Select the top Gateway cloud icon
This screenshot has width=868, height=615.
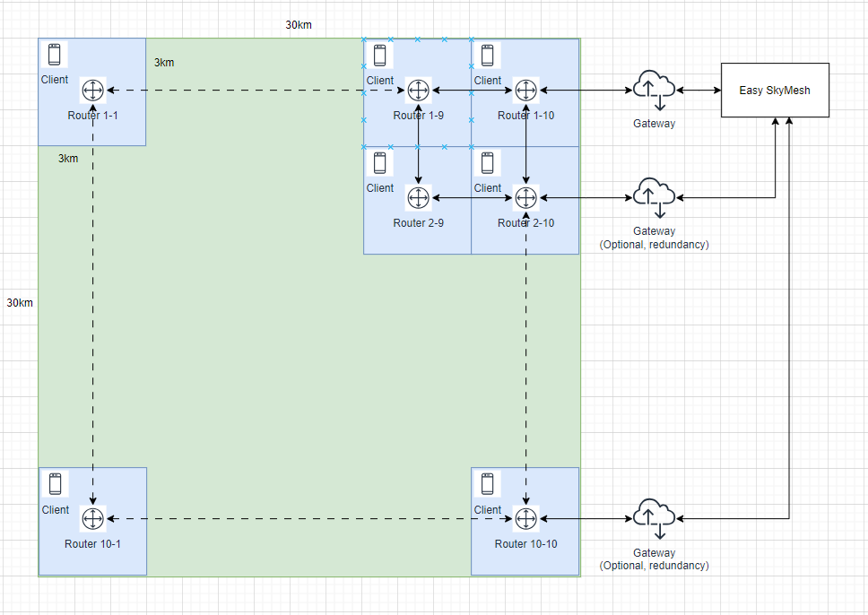[x=654, y=91]
